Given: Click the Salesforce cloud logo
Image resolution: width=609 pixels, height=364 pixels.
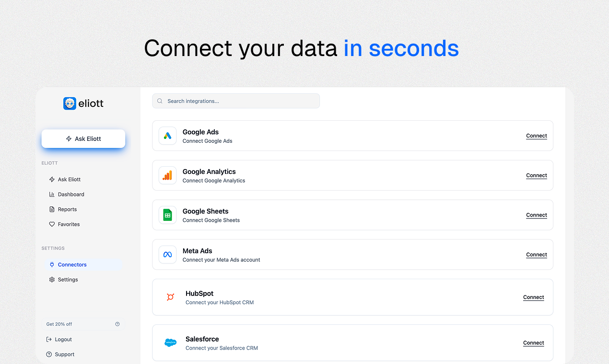Looking at the screenshot, I should [170, 342].
